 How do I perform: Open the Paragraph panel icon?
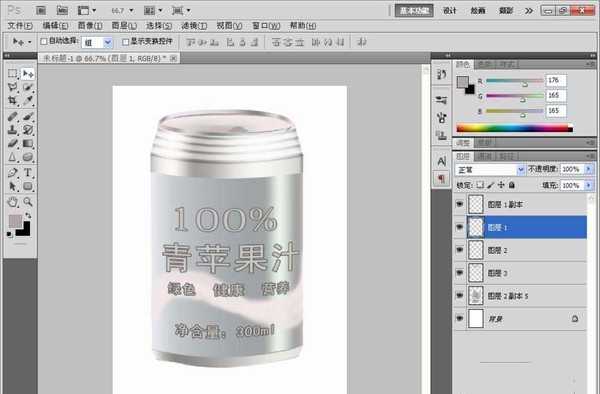(x=441, y=178)
